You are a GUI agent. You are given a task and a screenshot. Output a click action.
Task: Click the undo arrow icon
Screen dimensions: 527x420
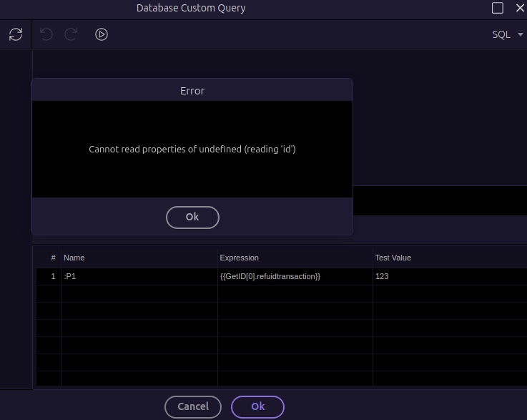tap(46, 34)
